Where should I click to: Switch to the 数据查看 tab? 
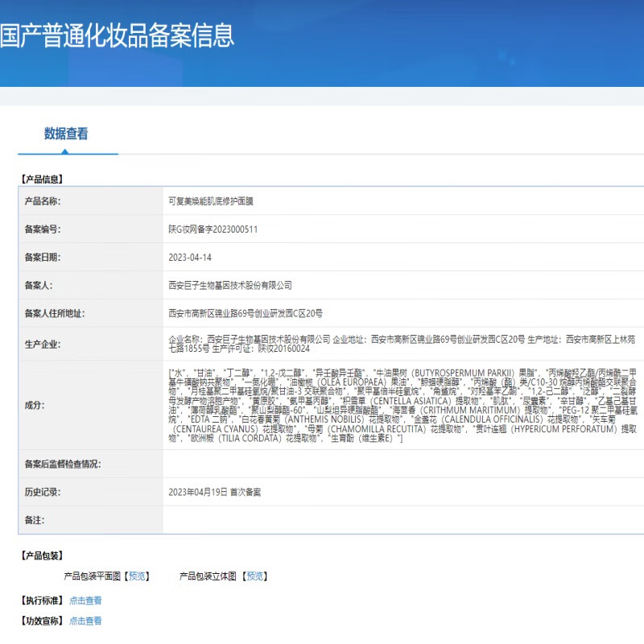(66, 134)
